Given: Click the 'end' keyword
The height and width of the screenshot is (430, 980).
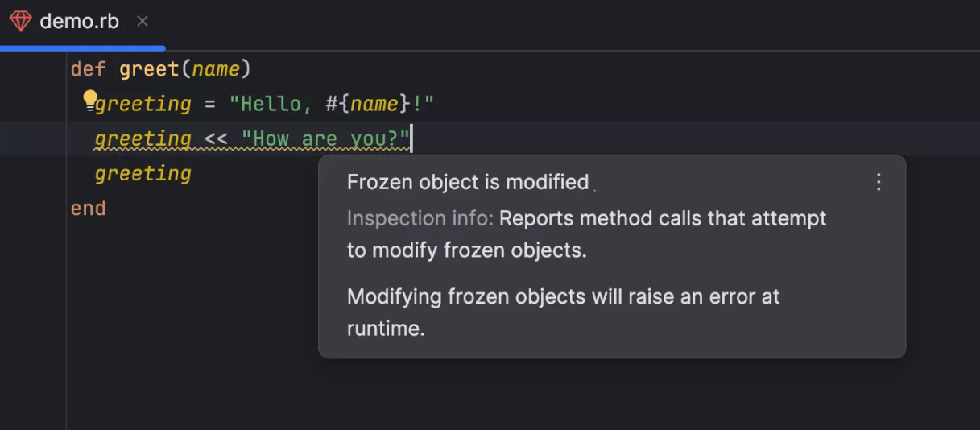Looking at the screenshot, I should [x=88, y=208].
